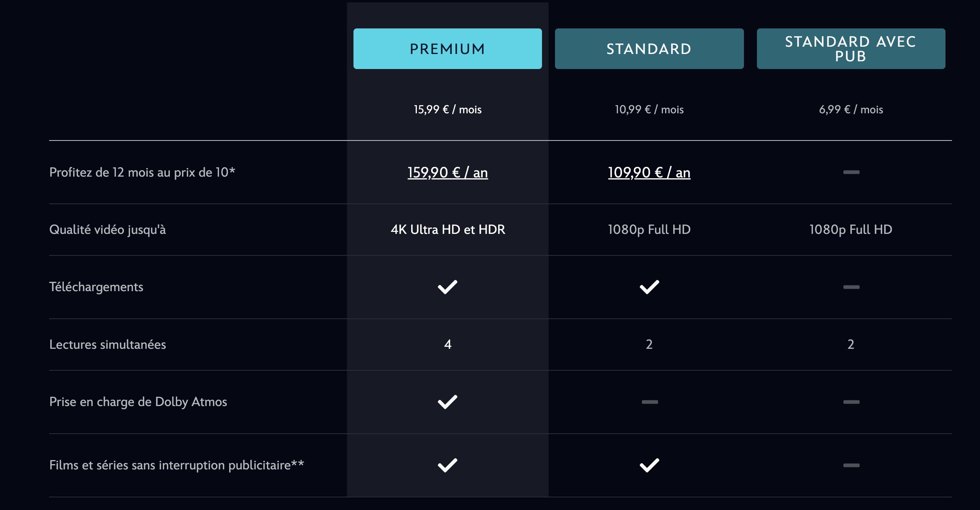Click the Dolby Atmos dash under Standard

click(649, 402)
